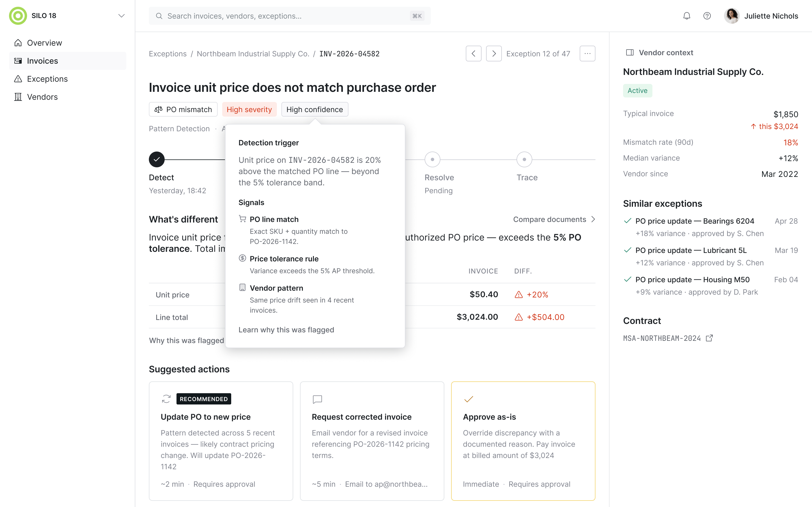Go to previous exception arrow
Image resolution: width=812 pixels, height=507 pixels.
coord(473,54)
